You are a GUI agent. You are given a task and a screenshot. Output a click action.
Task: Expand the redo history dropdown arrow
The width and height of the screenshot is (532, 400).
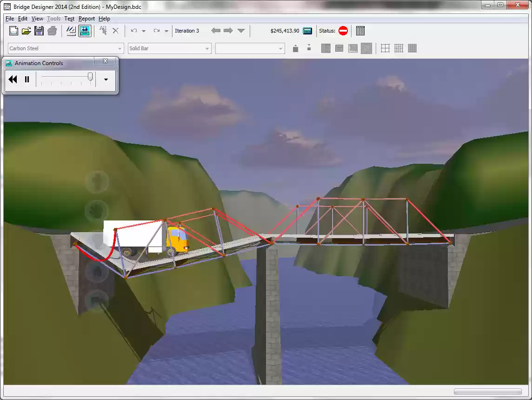(166, 31)
